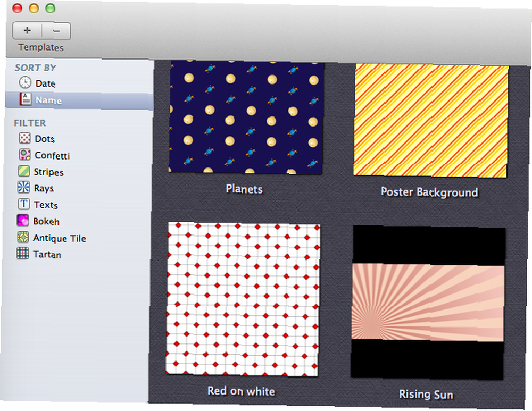The width and height of the screenshot is (532, 411).
Task: Click the Templates toolbar label
Action: coord(41,47)
